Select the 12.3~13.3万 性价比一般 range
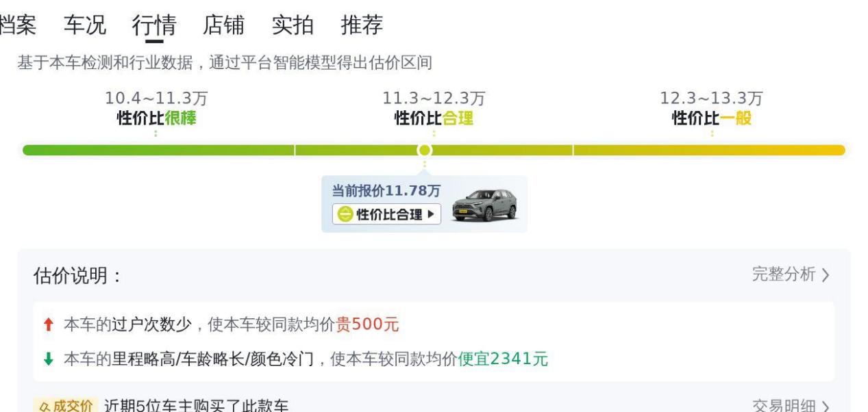The height and width of the screenshot is (412, 868). pos(711,109)
